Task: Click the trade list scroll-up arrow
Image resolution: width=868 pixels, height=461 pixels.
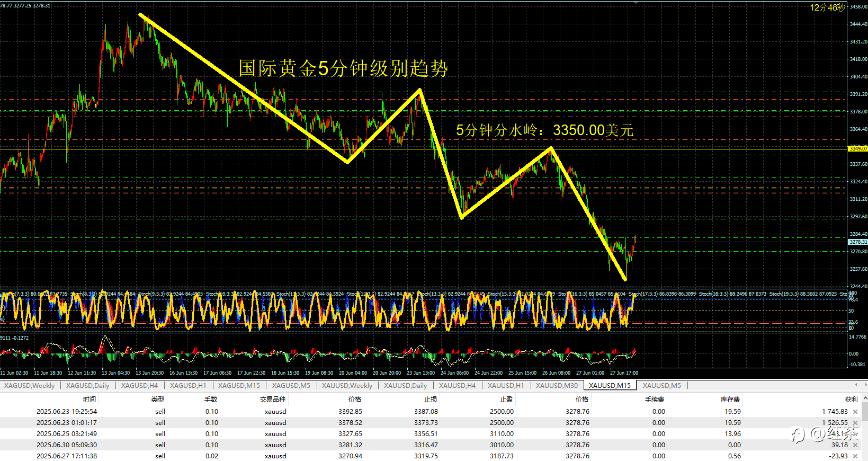Action: [864, 397]
